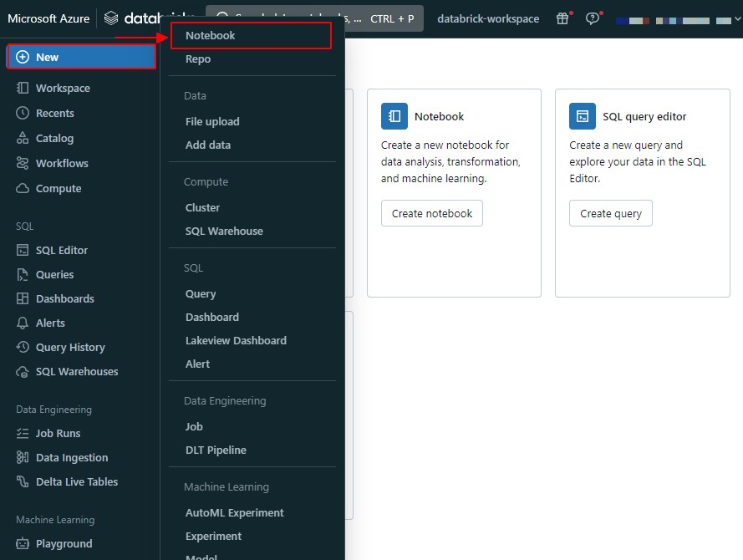The width and height of the screenshot is (743, 560).
Task: Click the gift icon in top bar
Action: [x=562, y=18]
